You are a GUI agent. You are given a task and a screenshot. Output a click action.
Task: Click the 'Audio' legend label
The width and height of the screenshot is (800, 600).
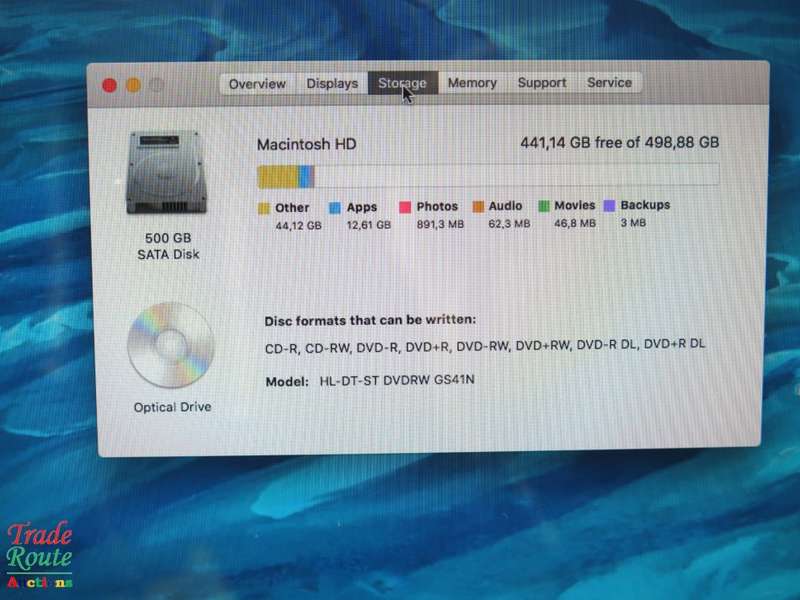(505, 206)
